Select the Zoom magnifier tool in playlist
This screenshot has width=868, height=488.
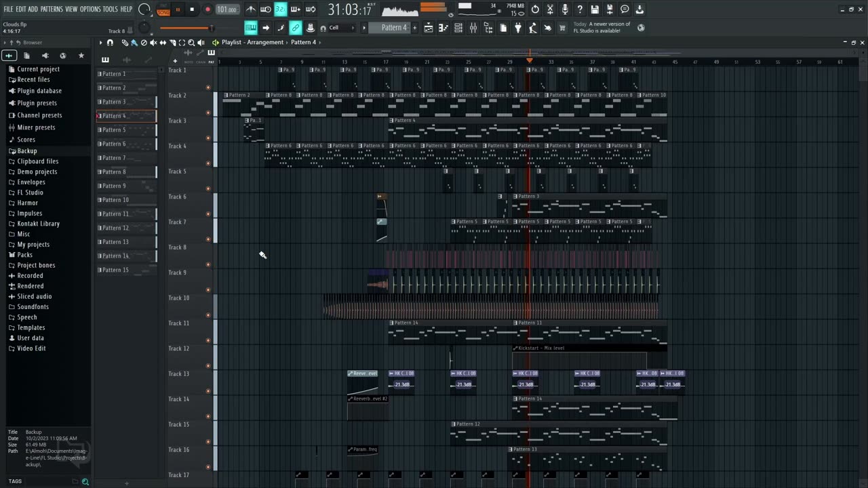point(191,43)
